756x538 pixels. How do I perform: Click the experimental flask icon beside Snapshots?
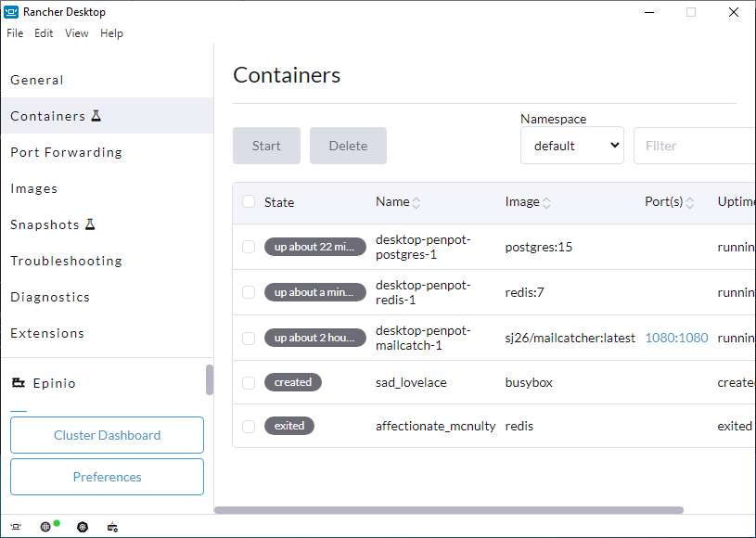[90, 224]
